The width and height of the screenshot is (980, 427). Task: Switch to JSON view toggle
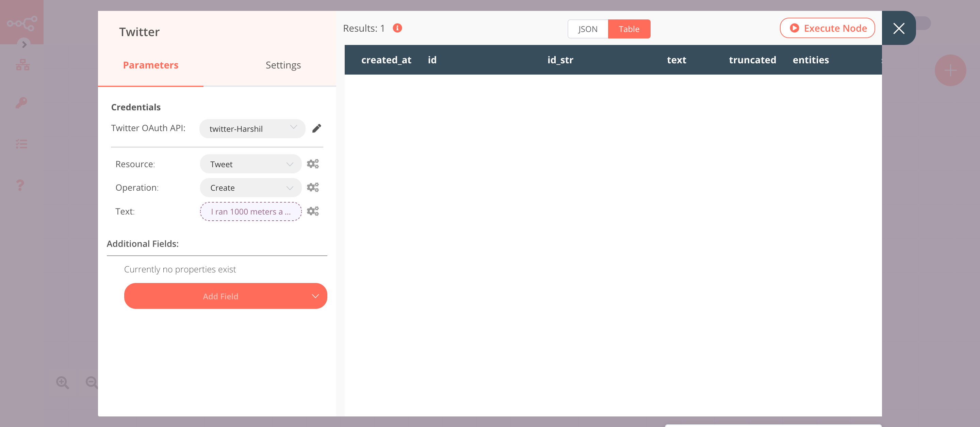click(x=588, y=29)
